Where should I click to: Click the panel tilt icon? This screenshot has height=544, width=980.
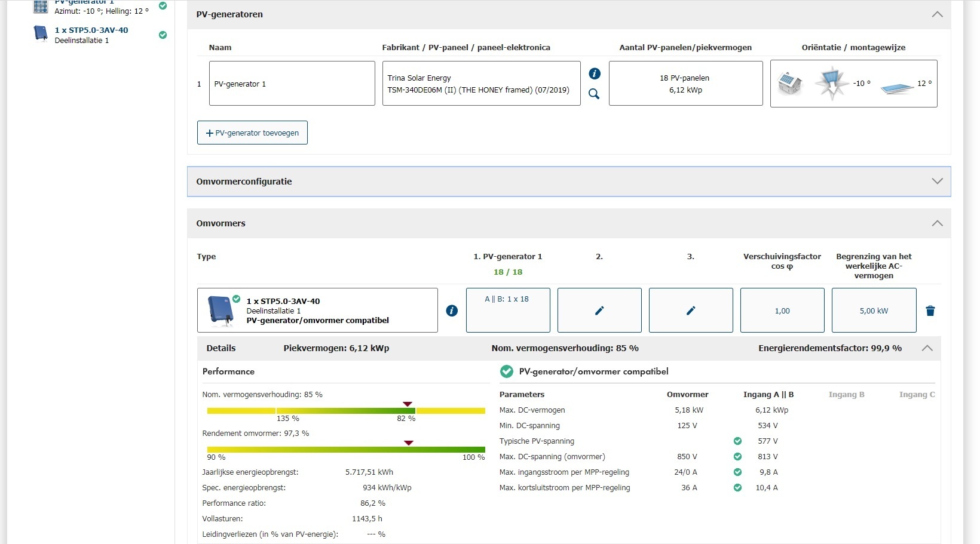pos(897,88)
